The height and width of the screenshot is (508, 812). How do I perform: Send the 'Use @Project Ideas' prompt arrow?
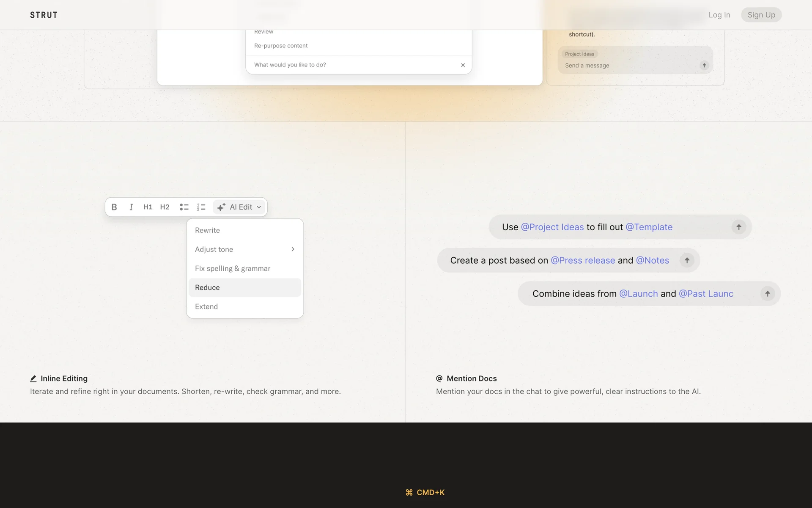click(x=738, y=227)
